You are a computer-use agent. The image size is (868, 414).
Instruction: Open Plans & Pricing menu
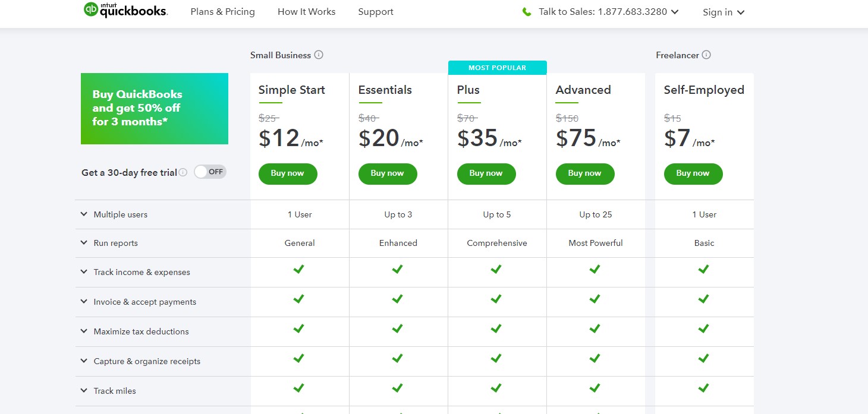click(x=222, y=12)
